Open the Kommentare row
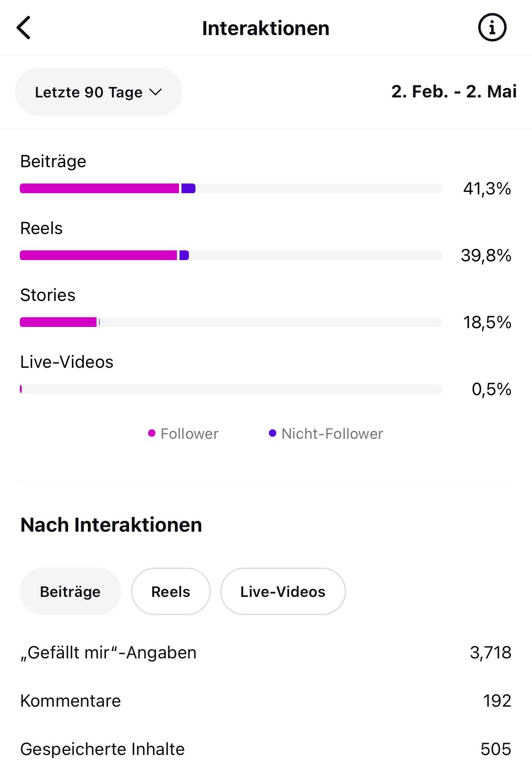This screenshot has height=781, width=532. 266,701
